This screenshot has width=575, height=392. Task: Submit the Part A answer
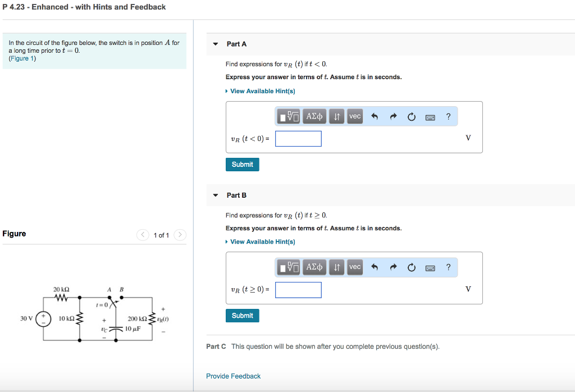(x=242, y=164)
